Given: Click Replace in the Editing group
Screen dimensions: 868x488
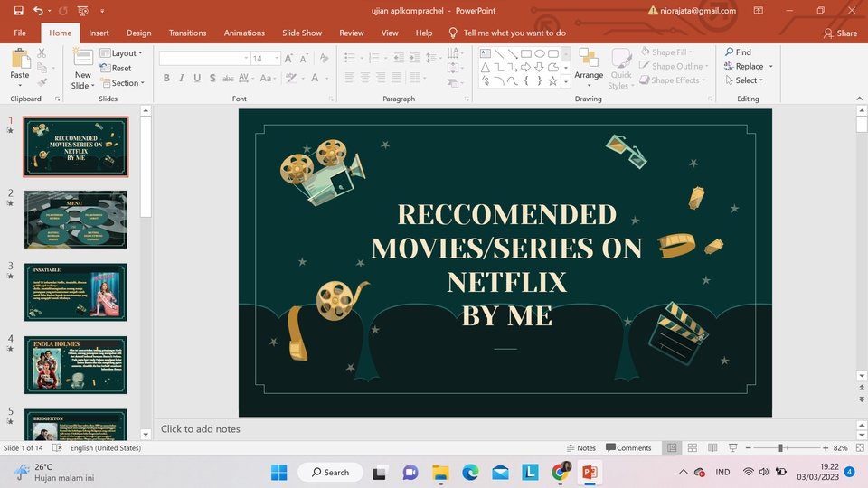Looking at the screenshot, I should pos(748,66).
